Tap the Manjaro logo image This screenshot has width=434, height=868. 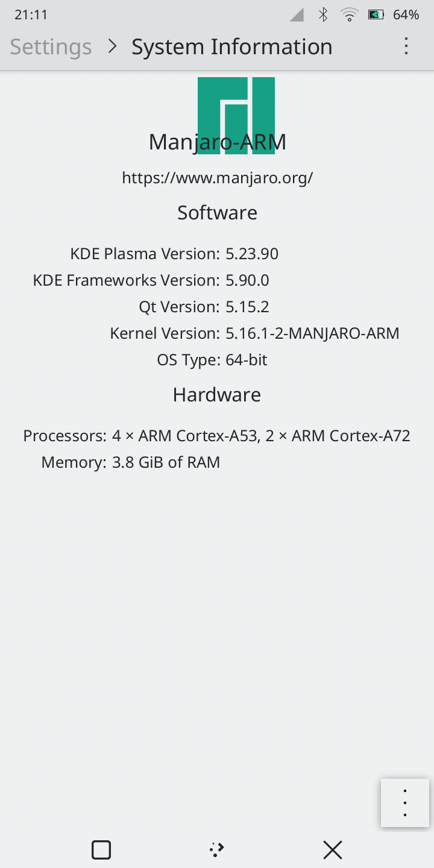(x=236, y=116)
